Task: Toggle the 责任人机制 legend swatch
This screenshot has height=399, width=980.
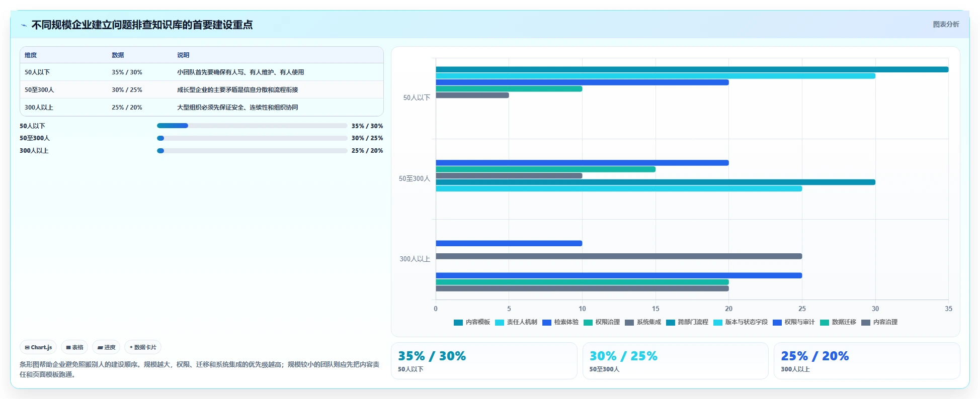Action: (x=500, y=322)
